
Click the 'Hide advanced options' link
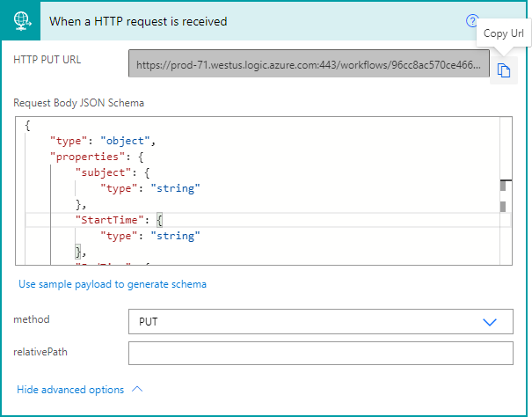pos(70,390)
